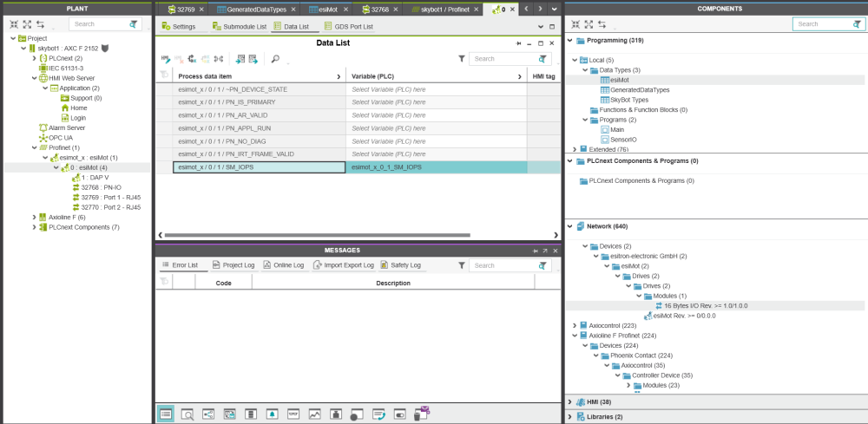
Task: Expand the Axioline F (6) tree node
Action: click(34, 217)
